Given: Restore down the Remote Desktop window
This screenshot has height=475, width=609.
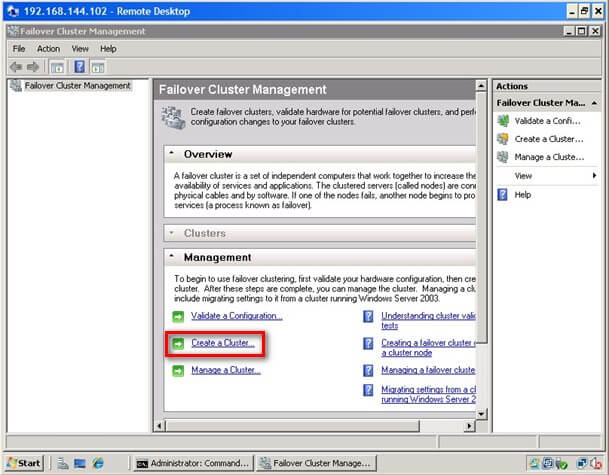Looking at the screenshot, I should pyautogui.click(x=585, y=11).
